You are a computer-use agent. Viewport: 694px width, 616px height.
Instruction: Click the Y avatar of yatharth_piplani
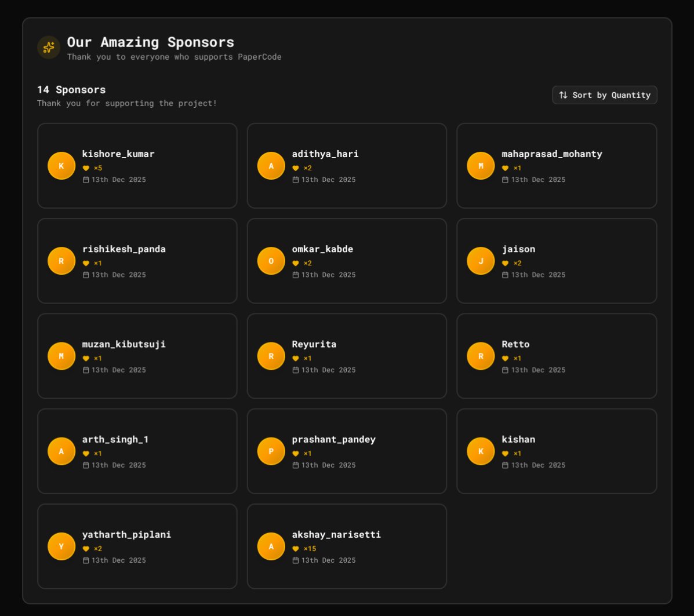tap(61, 546)
